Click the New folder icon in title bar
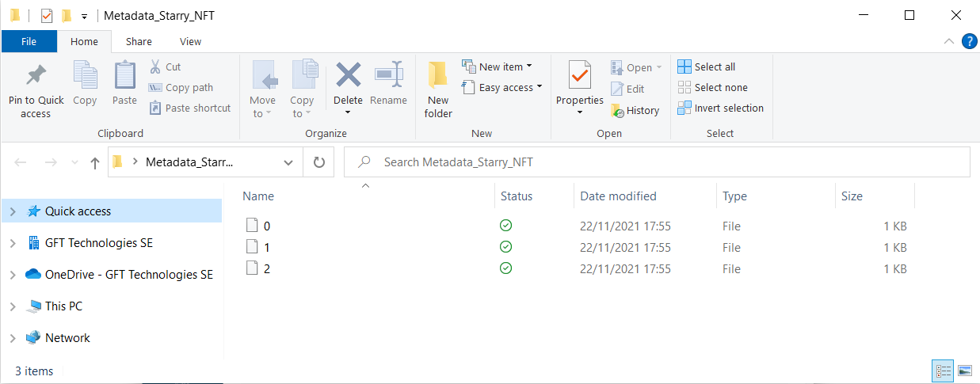The image size is (980, 384). click(x=67, y=15)
